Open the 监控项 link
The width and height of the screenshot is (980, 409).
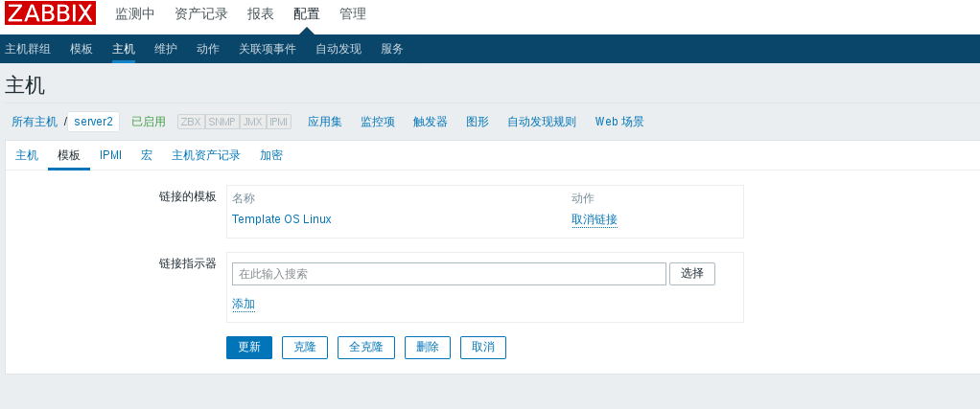(x=378, y=122)
